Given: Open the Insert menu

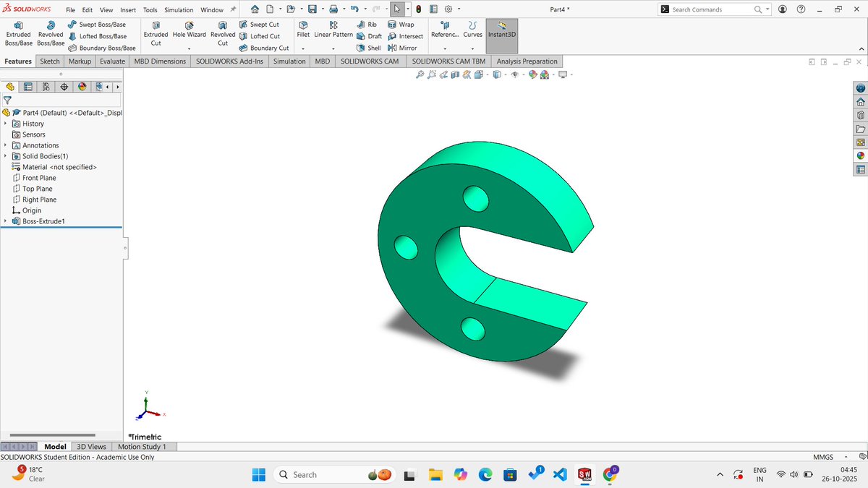Looking at the screenshot, I should pos(127,10).
